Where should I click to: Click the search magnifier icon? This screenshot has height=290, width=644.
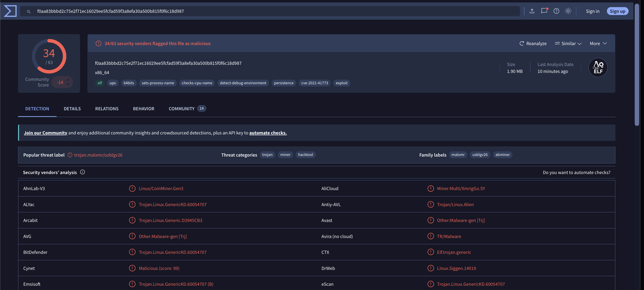click(x=29, y=12)
